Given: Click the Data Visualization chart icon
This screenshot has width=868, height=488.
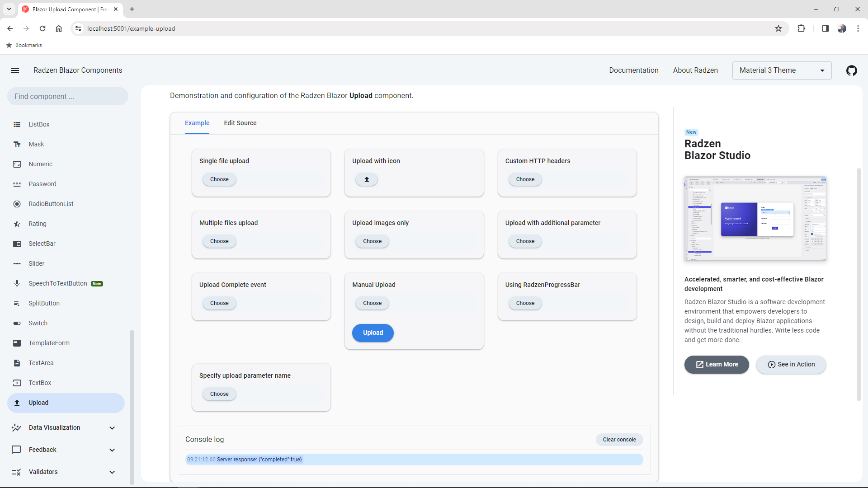Looking at the screenshot, I should point(16,427).
